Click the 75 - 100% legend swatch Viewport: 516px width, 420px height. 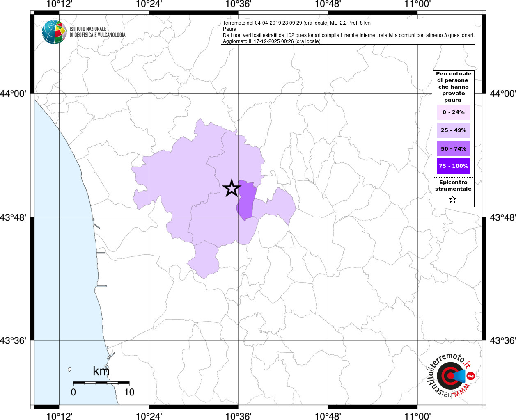[x=453, y=166]
